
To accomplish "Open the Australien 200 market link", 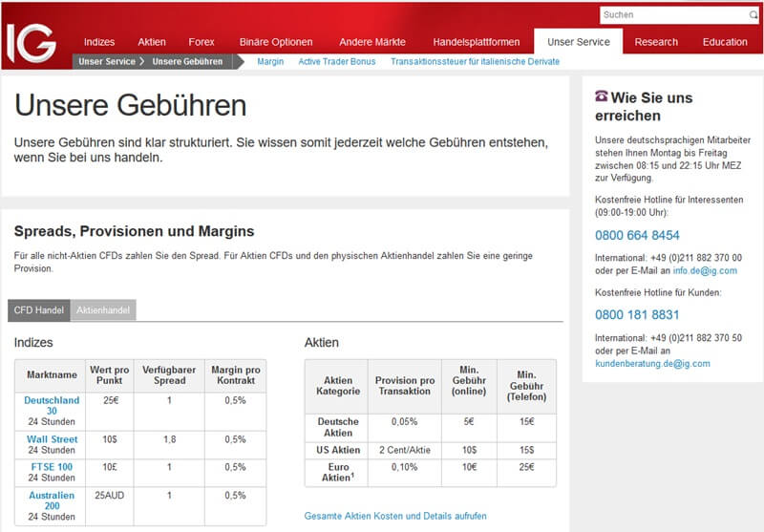I will pos(52,500).
